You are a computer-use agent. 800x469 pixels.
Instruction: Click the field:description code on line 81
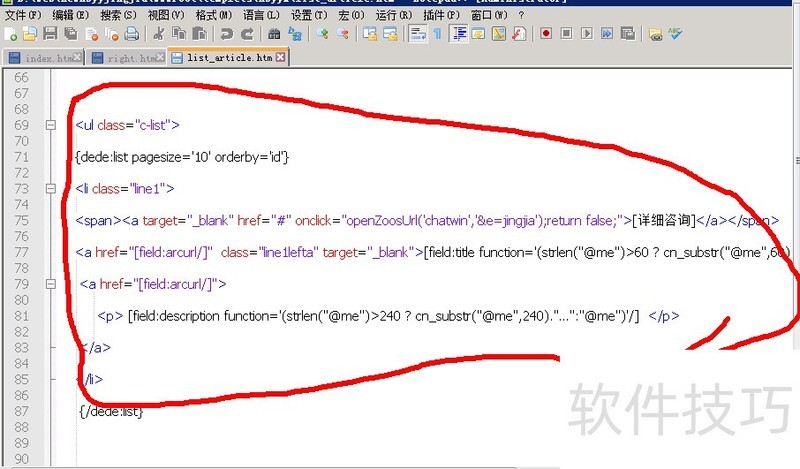(383, 316)
